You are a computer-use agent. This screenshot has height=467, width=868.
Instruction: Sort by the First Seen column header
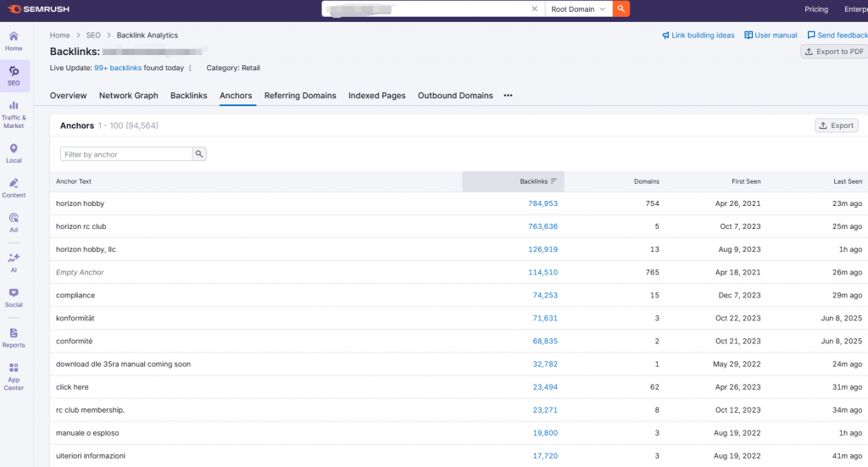point(746,181)
